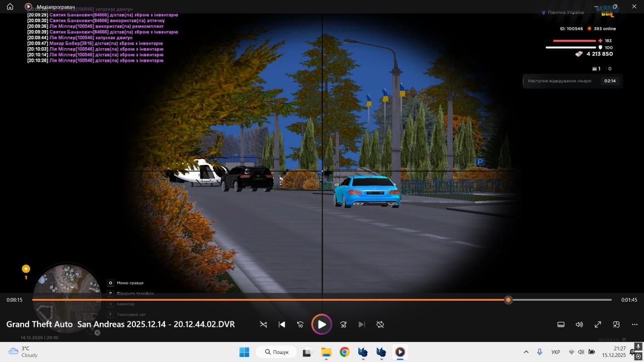Switch the УКР input language
The height and width of the screenshot is (362, 644).
pyautogui.click(x=556, y=352)
